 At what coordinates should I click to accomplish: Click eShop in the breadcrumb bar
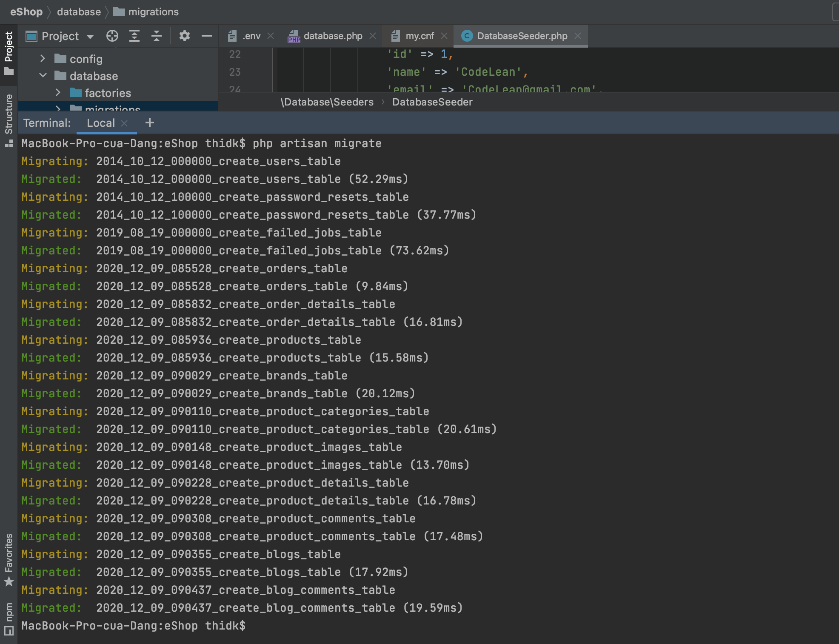(x=26, y=11)
